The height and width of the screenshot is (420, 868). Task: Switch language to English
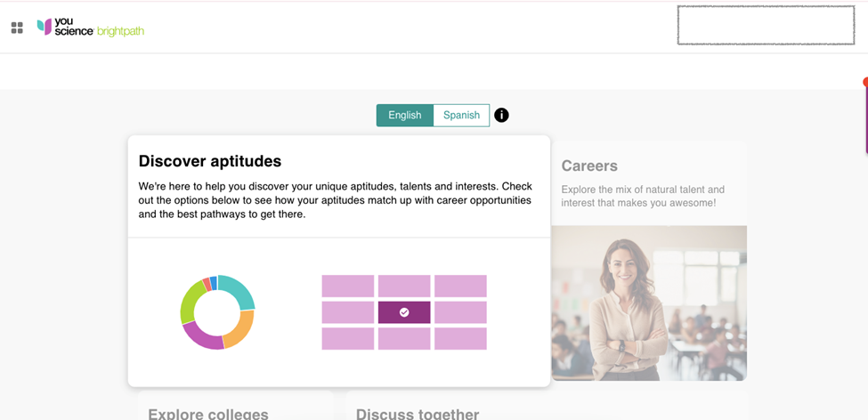[404, 115]
